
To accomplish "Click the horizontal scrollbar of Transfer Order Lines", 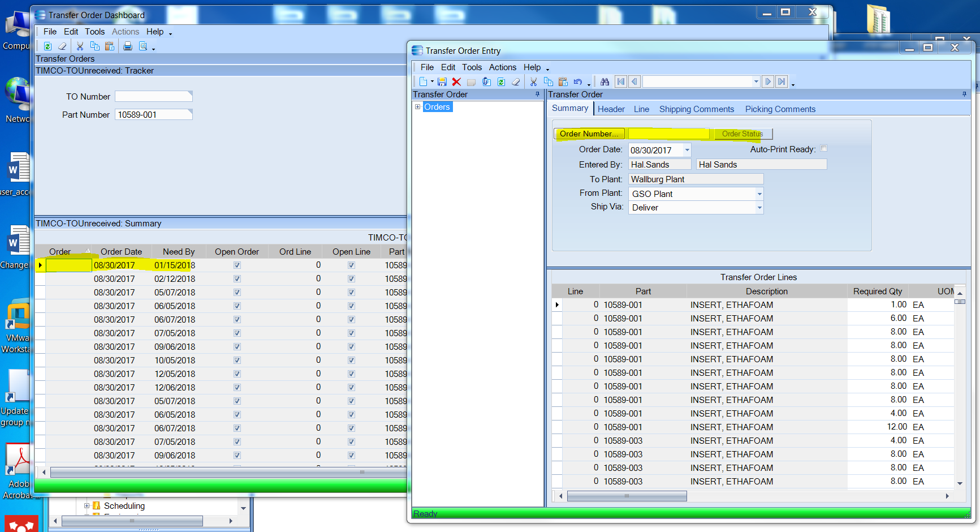I will 627,496.
